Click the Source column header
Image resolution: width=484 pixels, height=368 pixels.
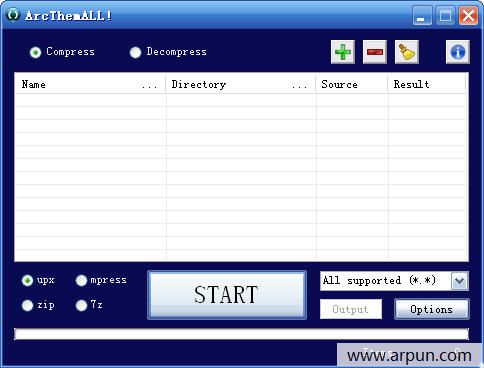click(352, 84)
